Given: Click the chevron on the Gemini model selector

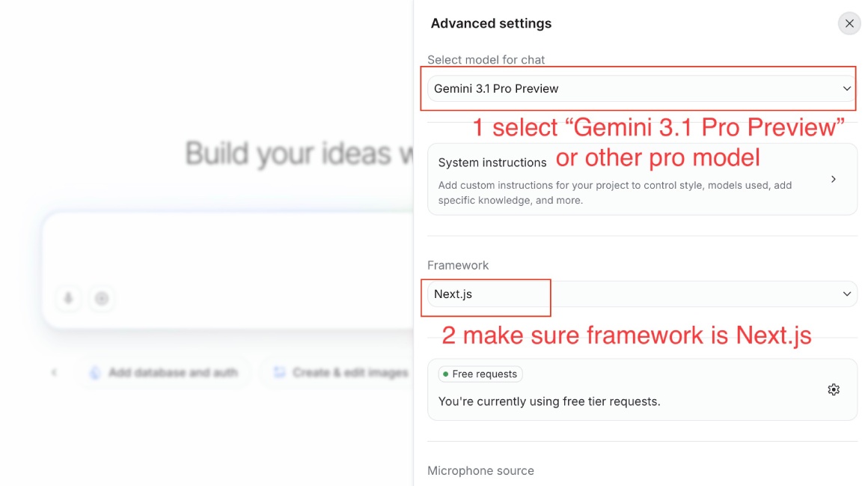Looking at the screenshot, I should pos(846,88).
